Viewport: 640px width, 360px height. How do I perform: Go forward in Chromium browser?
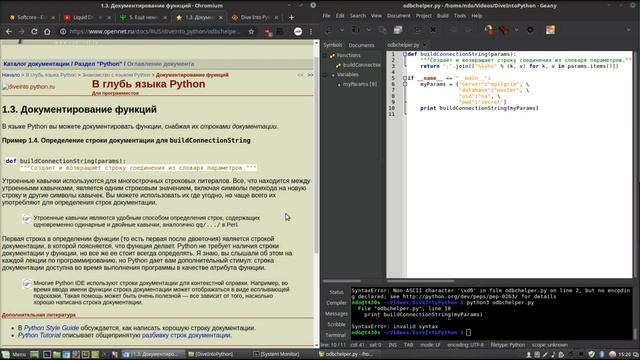pos(21,31)
